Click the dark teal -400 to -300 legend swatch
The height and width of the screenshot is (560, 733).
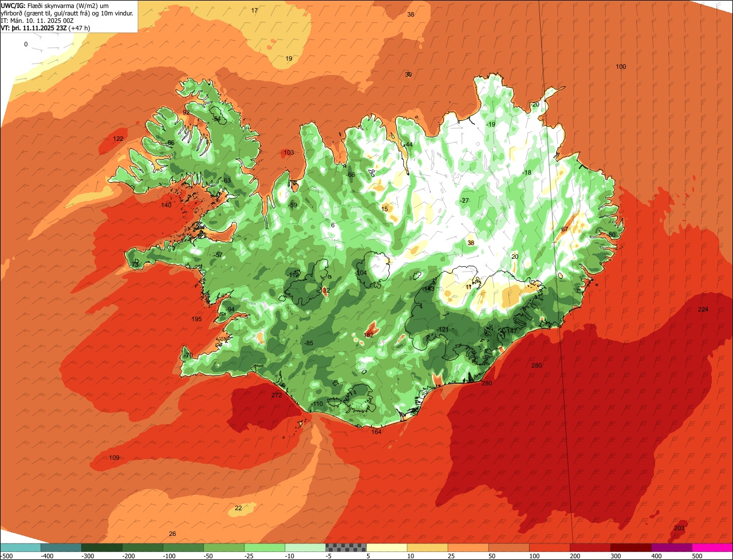coord(61,547)
